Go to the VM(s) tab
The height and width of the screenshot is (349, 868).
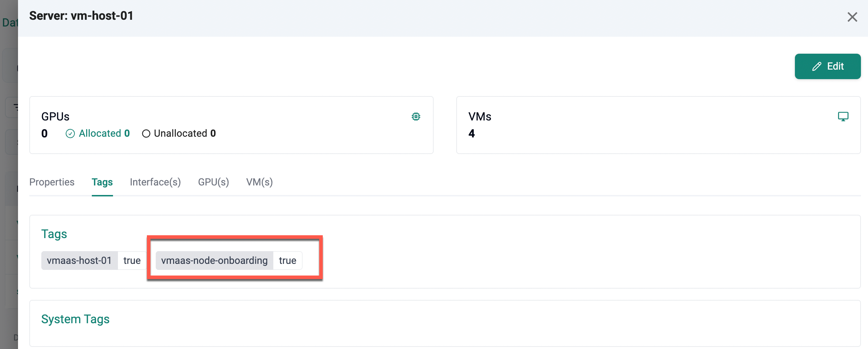point(260,182)
